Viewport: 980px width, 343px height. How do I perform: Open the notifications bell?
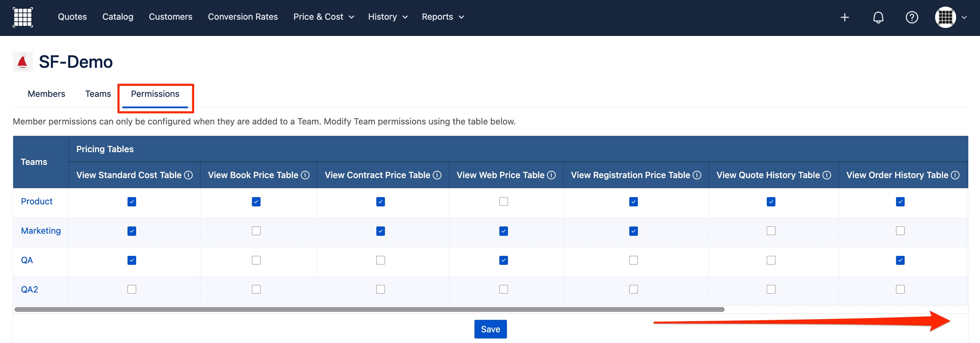click(878, 17)
